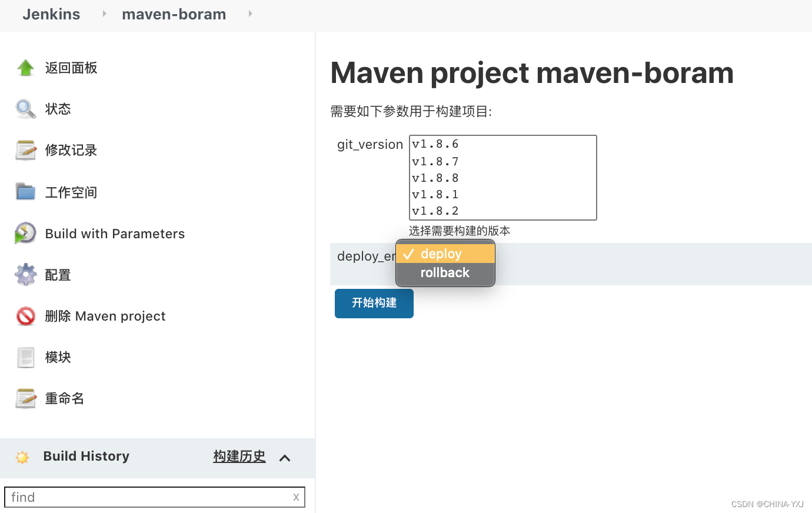Click the 开始构建 button
This screenshot has width=812, height=513.
[374, 303]
